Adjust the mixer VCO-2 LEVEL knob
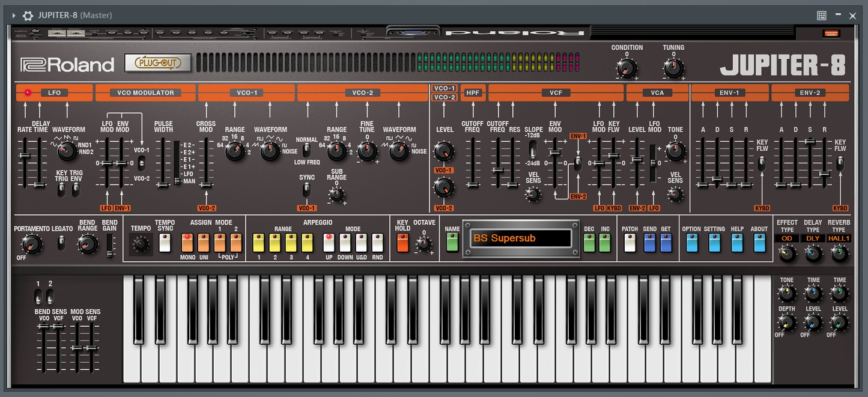 pos(444,188)
